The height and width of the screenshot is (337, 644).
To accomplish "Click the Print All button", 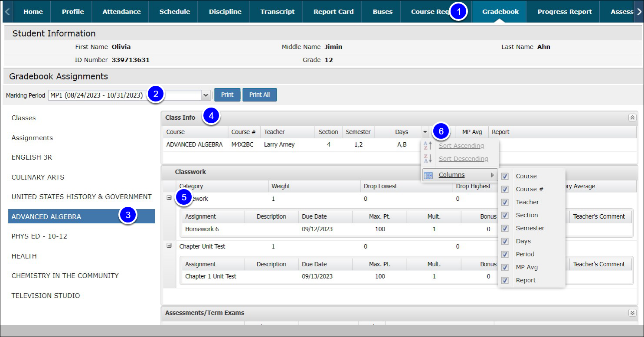I will (x=259, y=95).
